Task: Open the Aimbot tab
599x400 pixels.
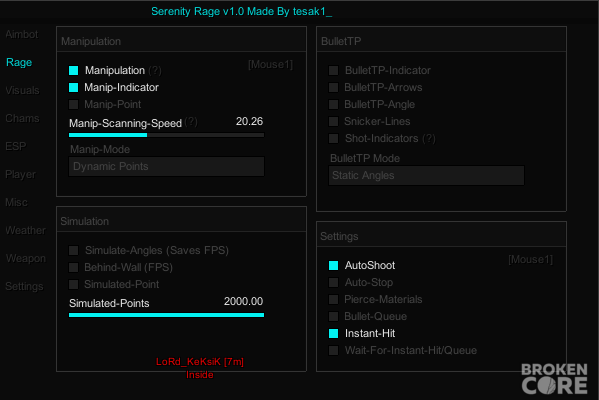Action: click(22, 34)
